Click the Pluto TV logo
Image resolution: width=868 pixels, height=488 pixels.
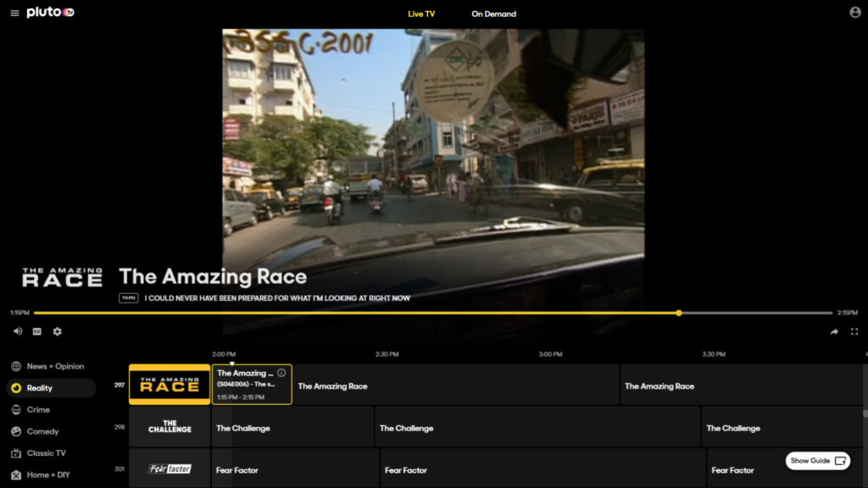pyautogui.click(x=50, y=12)
